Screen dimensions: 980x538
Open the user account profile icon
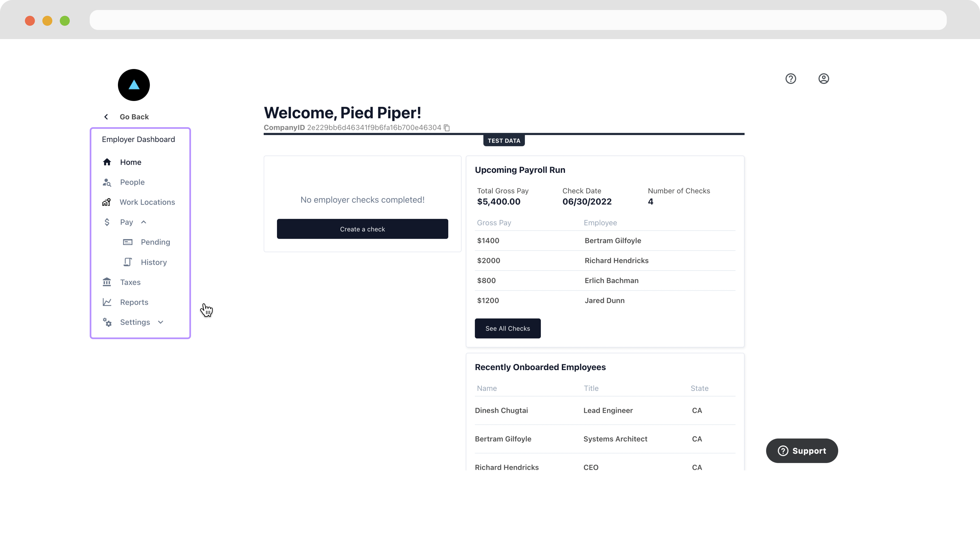click(823, 79)
